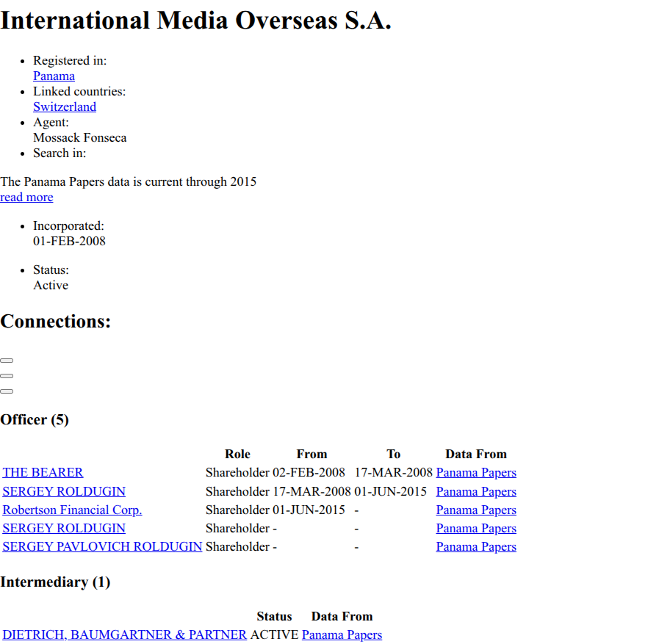This screenshot has height=644, width=648.
Task: Open Panama Papers link for Robertson Financial Corp.
Action: point(476,510)
